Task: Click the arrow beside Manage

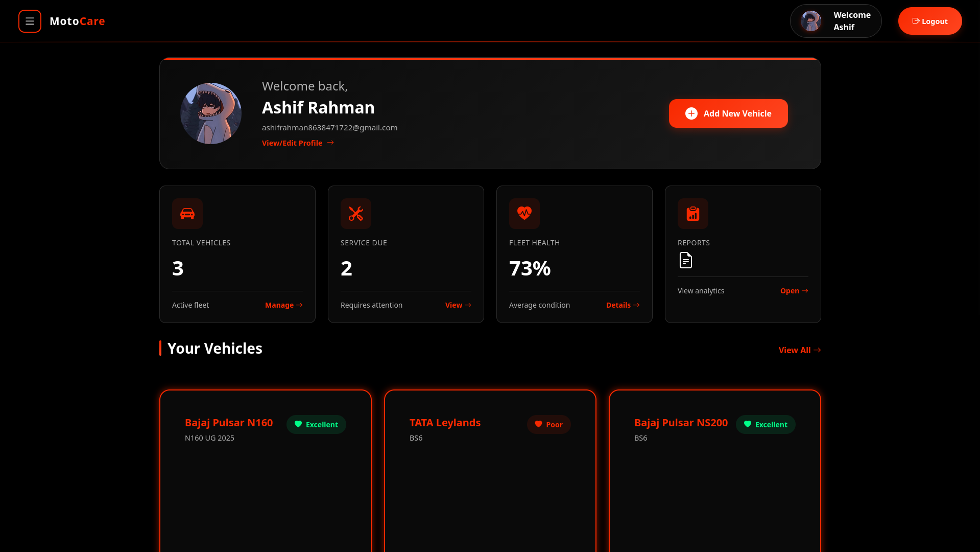Action: 299,305
